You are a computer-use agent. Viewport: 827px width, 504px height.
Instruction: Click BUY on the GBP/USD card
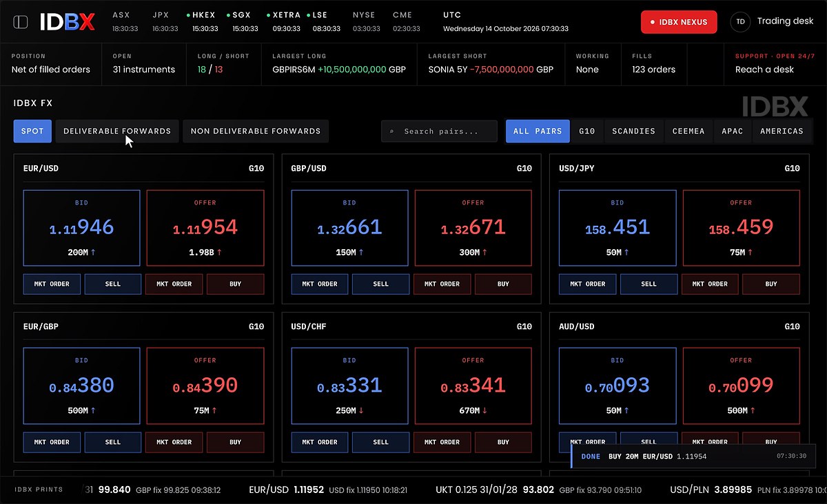504,284
